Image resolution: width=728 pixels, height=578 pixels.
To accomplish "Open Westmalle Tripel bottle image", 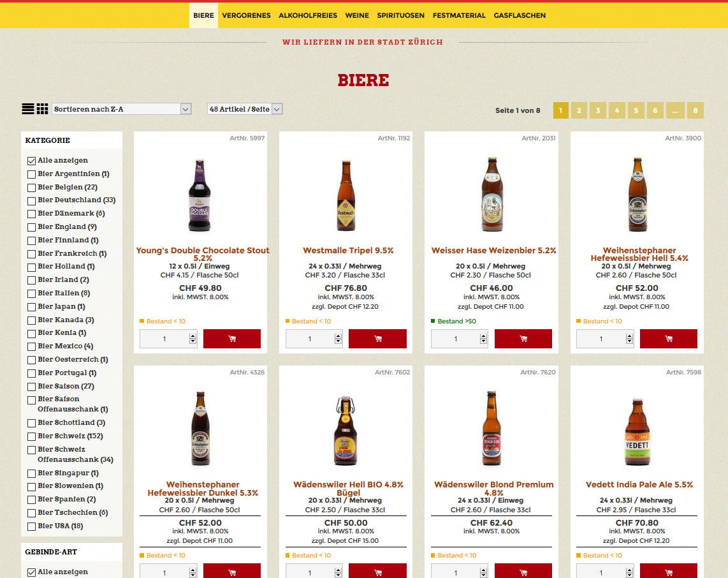I will click(x=346, y=195).
